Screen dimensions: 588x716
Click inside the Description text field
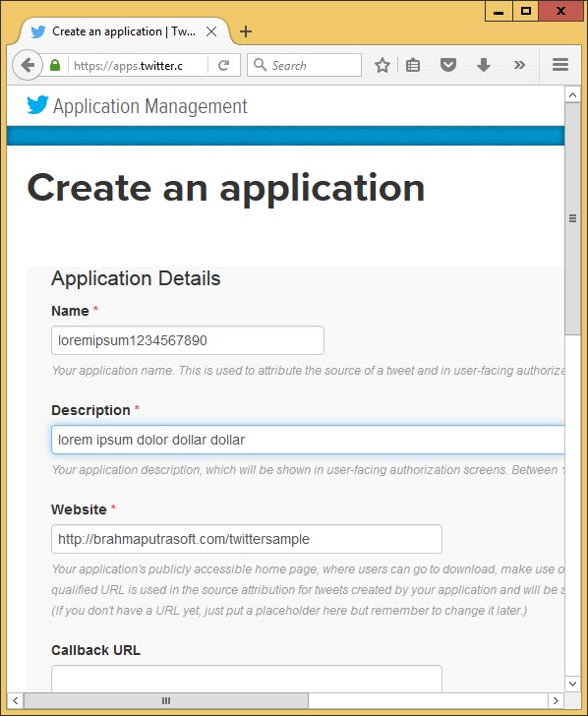click(308, 440)
